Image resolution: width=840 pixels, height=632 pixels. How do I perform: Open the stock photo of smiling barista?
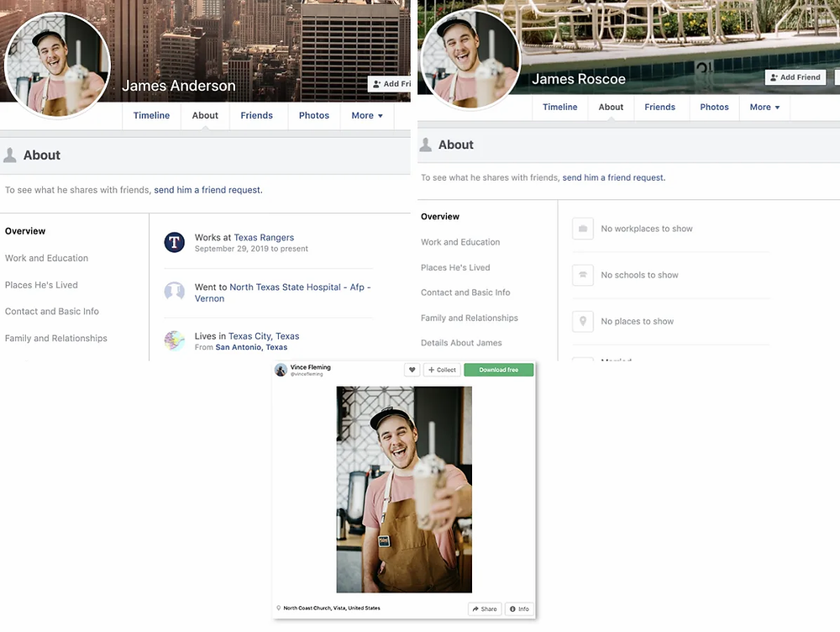point(404,489)
